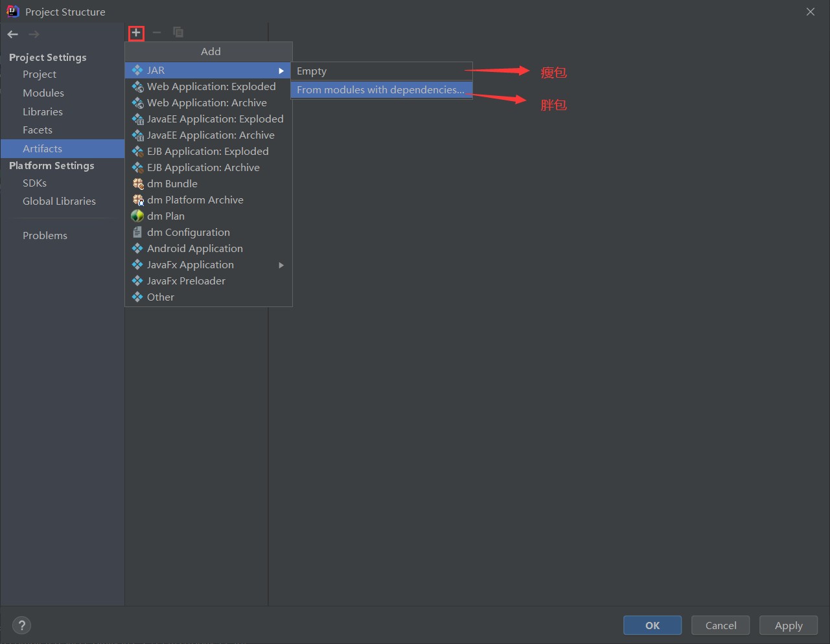This screenshot has width=830, height=644.
Task: Click the dm Plan globe icon
Action: pos(137,216)
